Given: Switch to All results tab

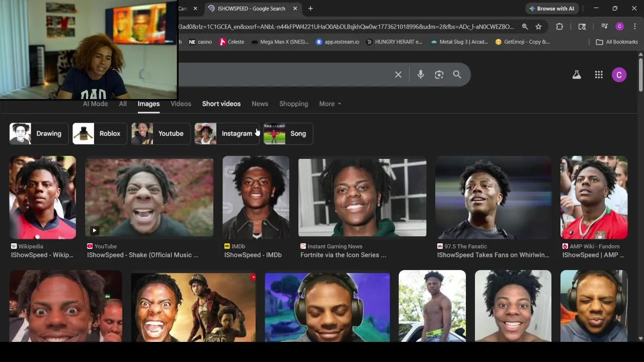Looking at the screenshot, I should (123, 104).
